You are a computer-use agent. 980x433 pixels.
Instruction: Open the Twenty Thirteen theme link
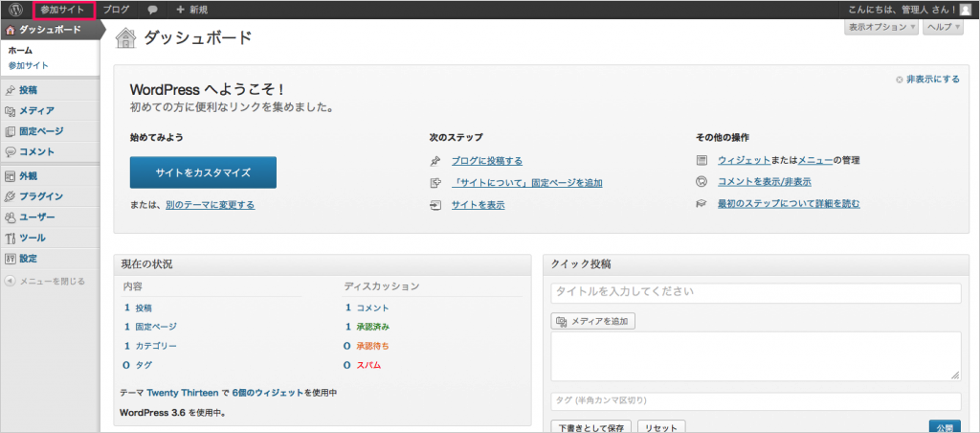[183, 393]
